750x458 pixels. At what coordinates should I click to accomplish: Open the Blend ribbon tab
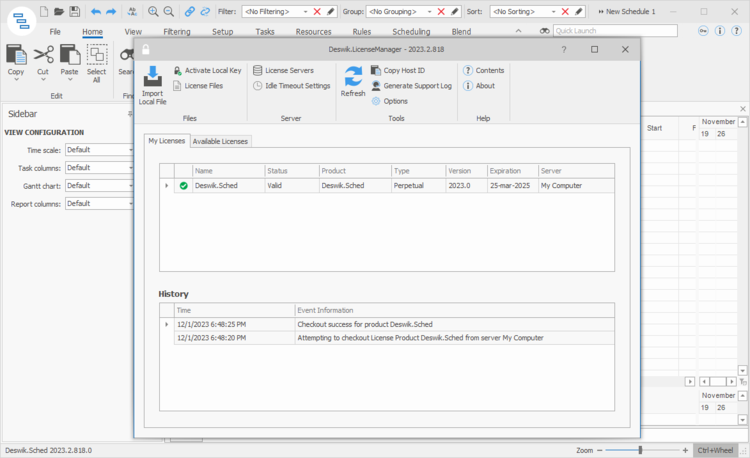pos(461,32)
